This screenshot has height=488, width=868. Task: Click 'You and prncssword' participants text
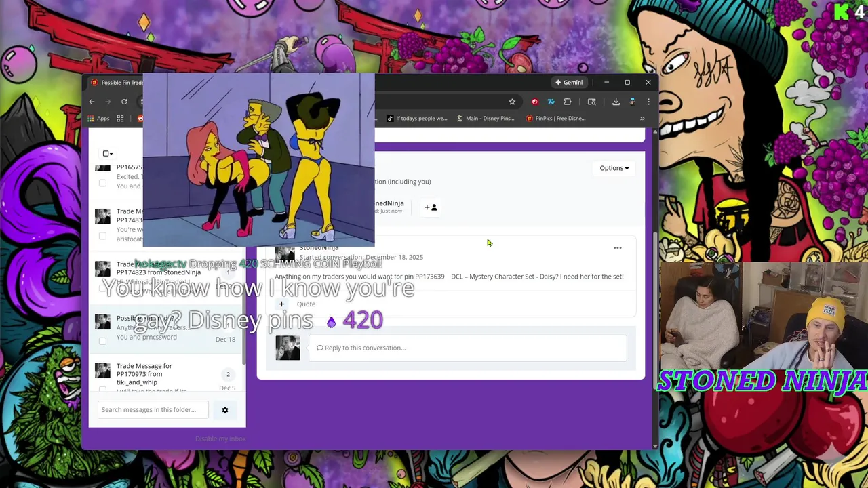(146, 337)
